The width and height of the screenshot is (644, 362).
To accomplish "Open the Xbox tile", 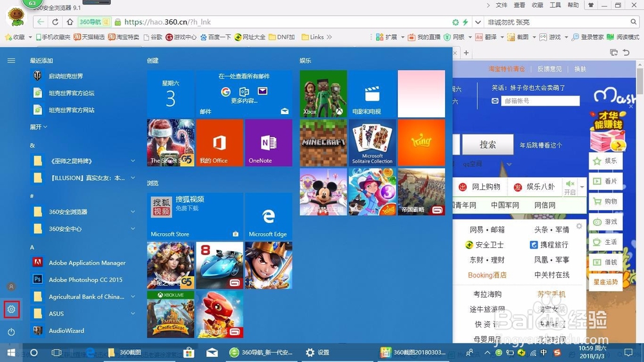I will click(323, 93).
